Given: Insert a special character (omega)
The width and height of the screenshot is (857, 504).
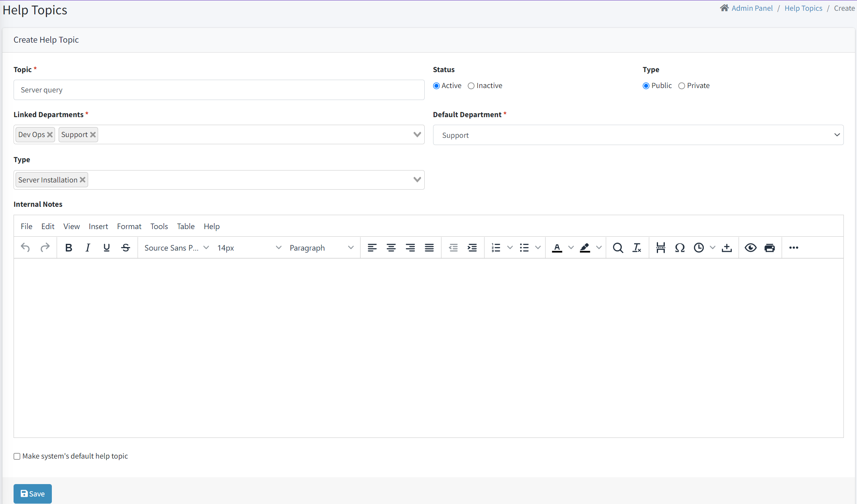Looking at the screenshot, I should click(x=680, y=248).
